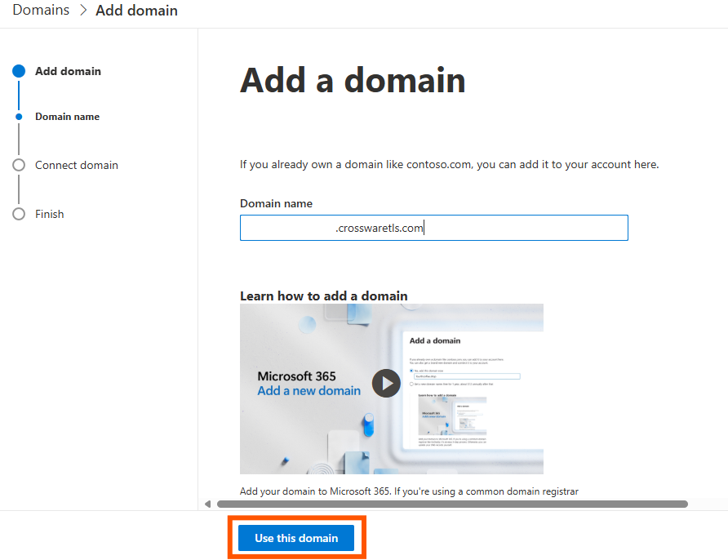Image resolution: width=728 pixels, height=560 pixels.
Task: Focus the Domain name text field
Action: (433, 228)
